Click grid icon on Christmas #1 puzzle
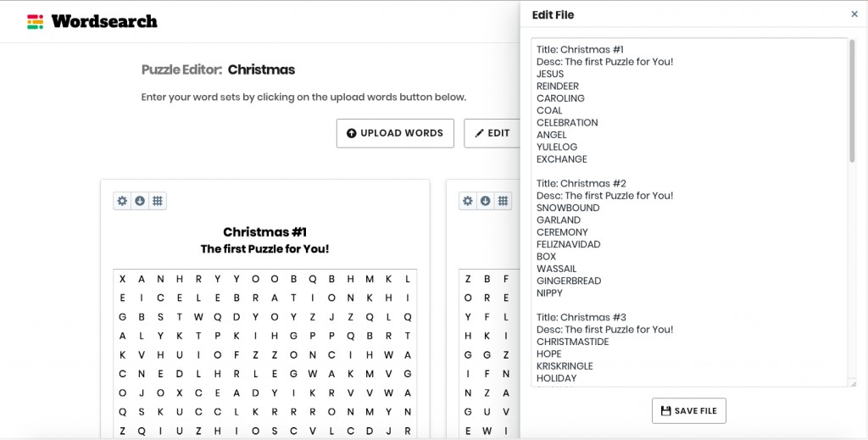Viewport: 868px width, 440px height. pyautogui.click(x=158, y=201)
